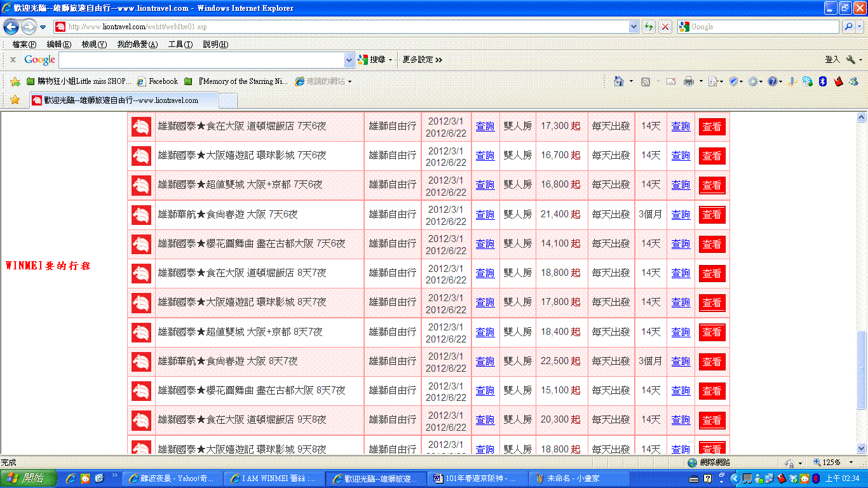Click the 更多設定 Google toolbar button

click(x=422, y=60)
